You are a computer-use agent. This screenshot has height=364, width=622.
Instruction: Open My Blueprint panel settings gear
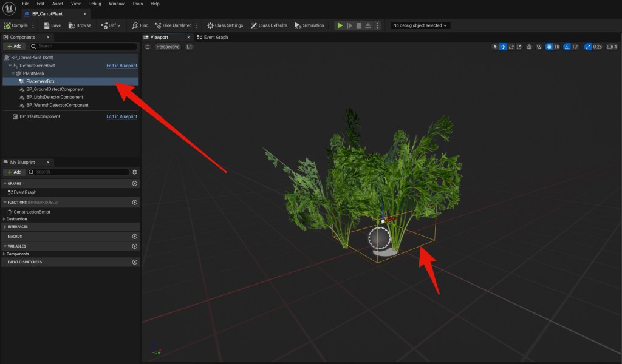[135, 172]
